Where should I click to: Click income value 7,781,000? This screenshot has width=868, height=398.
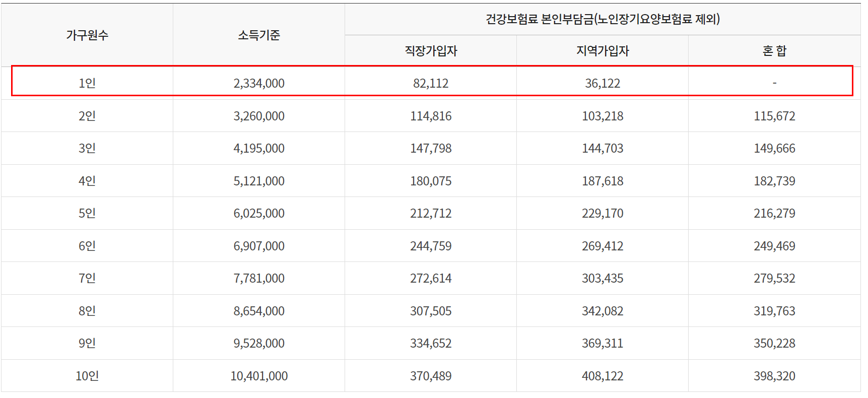[x=259, y=278]
